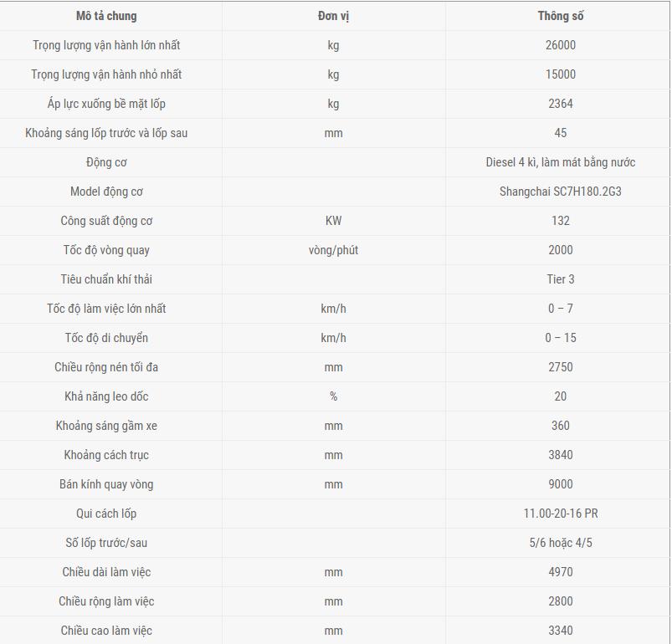
Task: Click the "Thông số" column header
Action: (560, 16)
